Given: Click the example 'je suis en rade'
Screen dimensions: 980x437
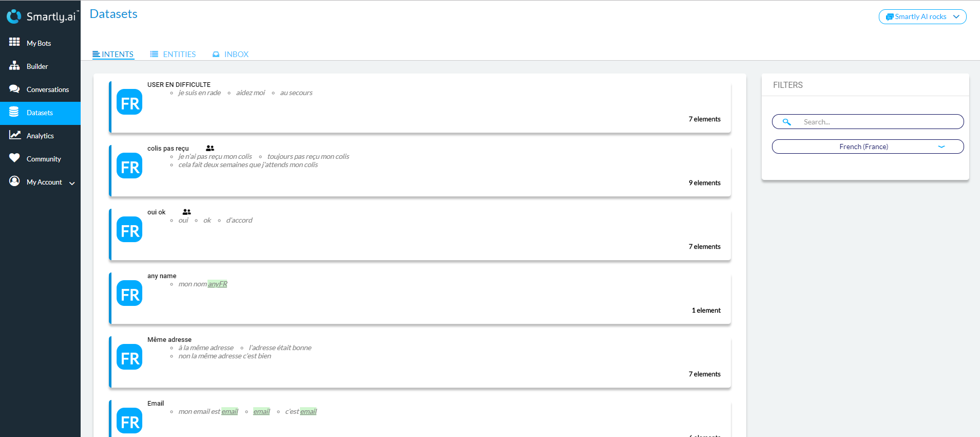Looking at the screenshot, I should coord(199,93).
